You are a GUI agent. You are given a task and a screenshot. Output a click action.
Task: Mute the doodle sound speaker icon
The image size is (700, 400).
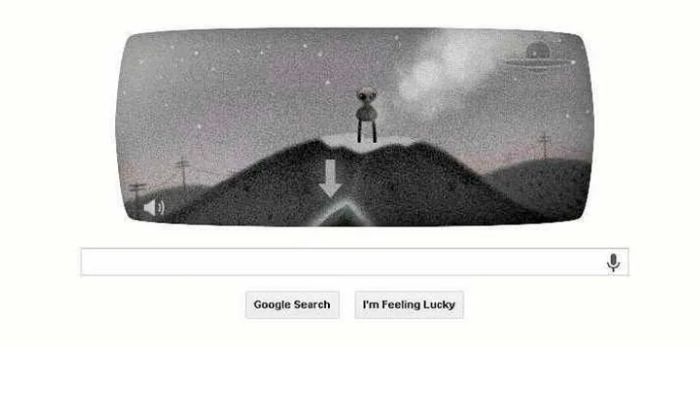[x=154, y=208]
